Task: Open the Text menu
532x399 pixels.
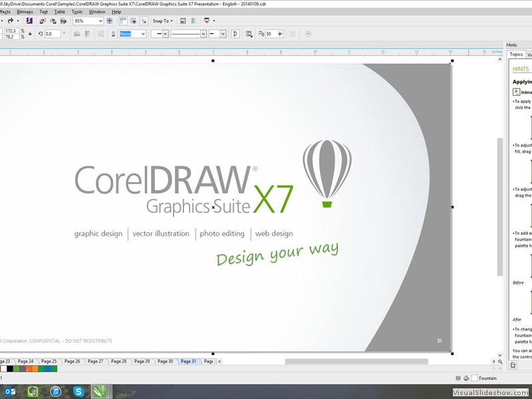Action: (43, 12)
